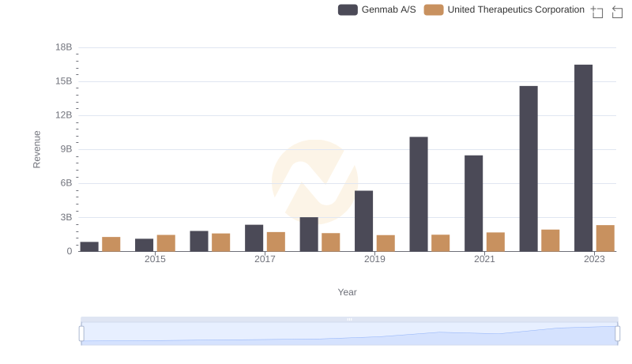Click the zoom area select icon

(597, 12)
